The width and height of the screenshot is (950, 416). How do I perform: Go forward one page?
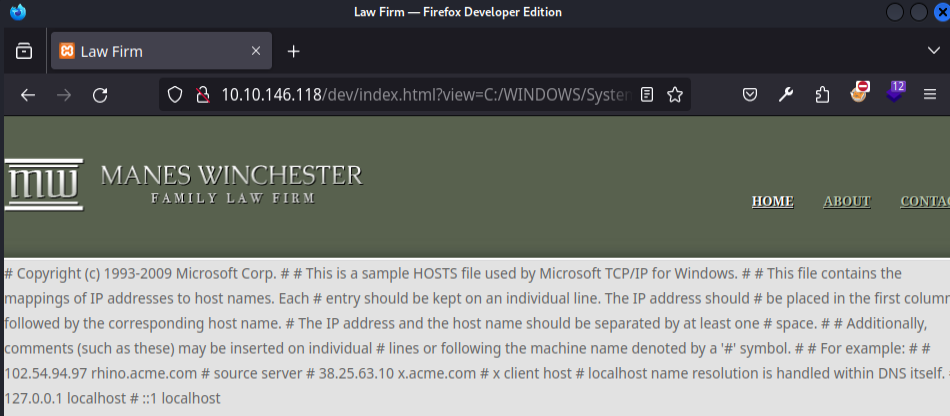[64, 94]
